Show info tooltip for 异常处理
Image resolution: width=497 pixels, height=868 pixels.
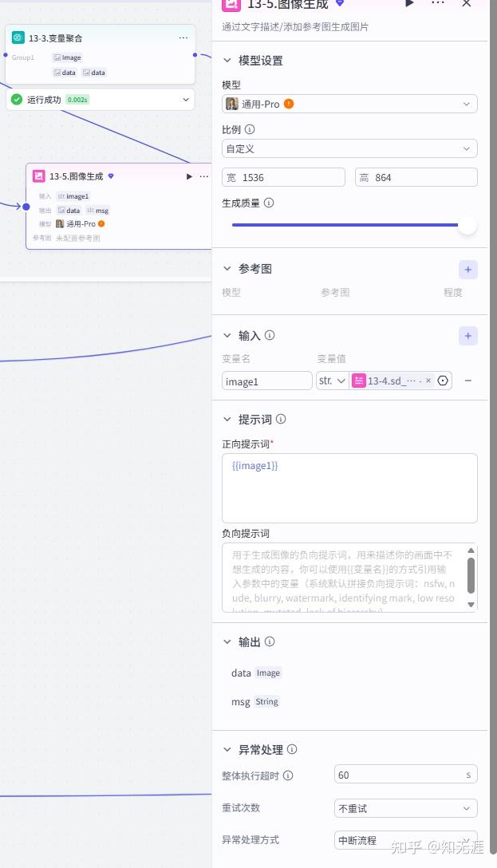(x=292, y=749)
